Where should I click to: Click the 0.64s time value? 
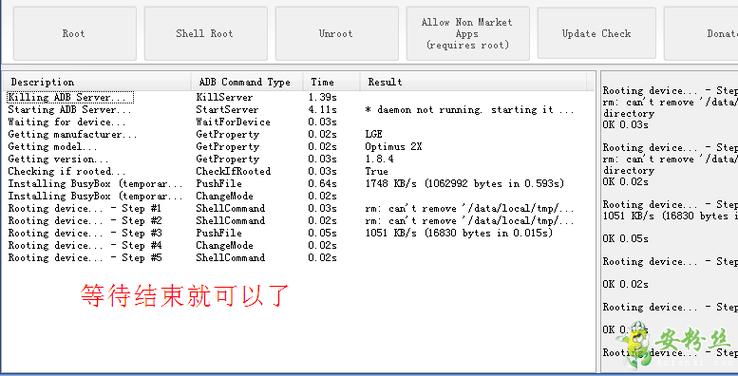click(x=322, y=184)
